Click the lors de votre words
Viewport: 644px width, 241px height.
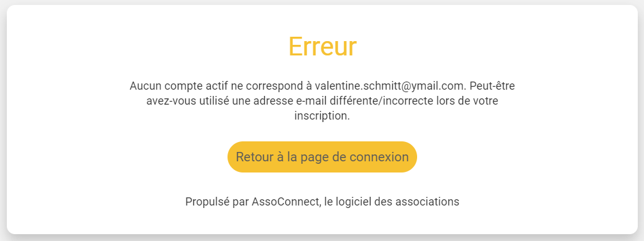point(469,101)
